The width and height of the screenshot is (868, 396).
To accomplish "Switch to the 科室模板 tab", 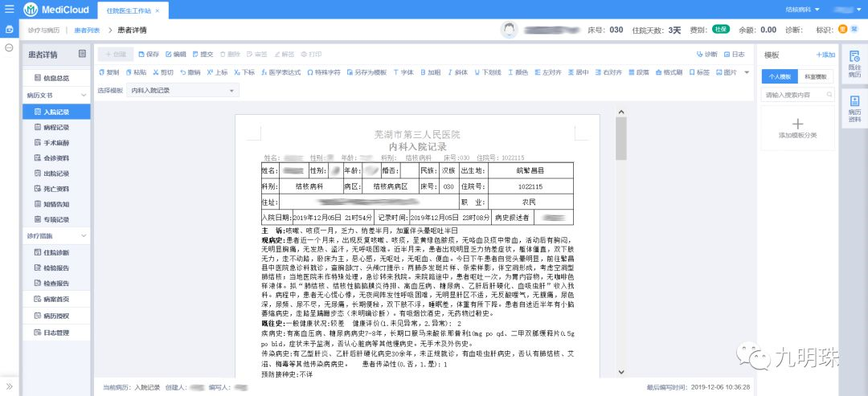I will (816, 76).
